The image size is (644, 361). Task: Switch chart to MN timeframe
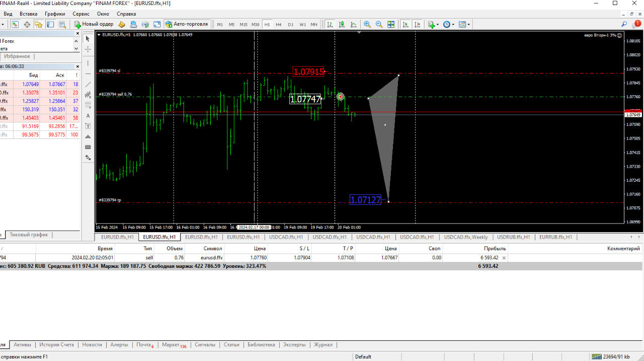click(x=314, y=24)
